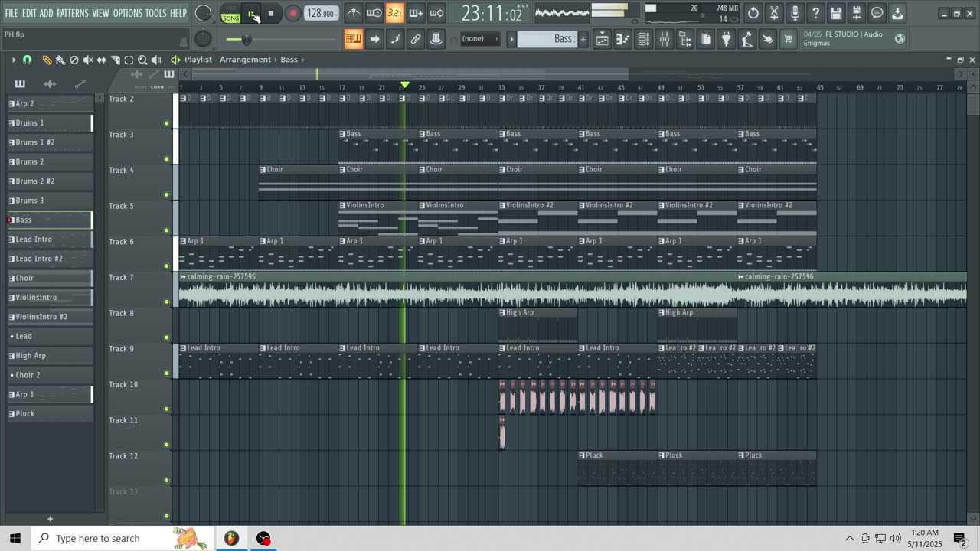Select the Select tool

tap(129, 60)
